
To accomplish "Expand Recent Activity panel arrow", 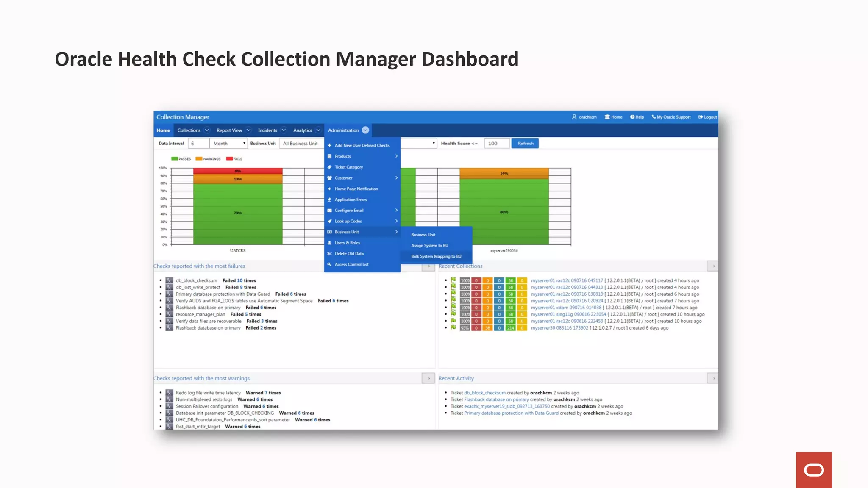I will point(713,378).
